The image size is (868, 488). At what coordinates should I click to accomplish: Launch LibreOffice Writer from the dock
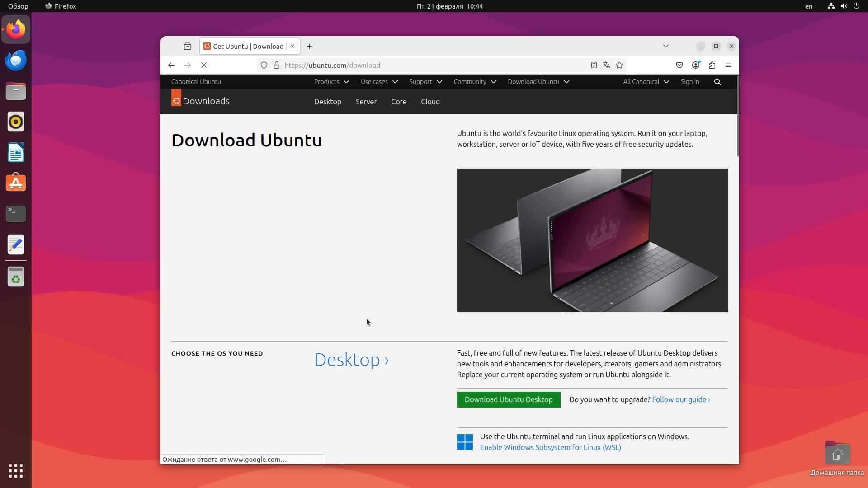(16, 152)
